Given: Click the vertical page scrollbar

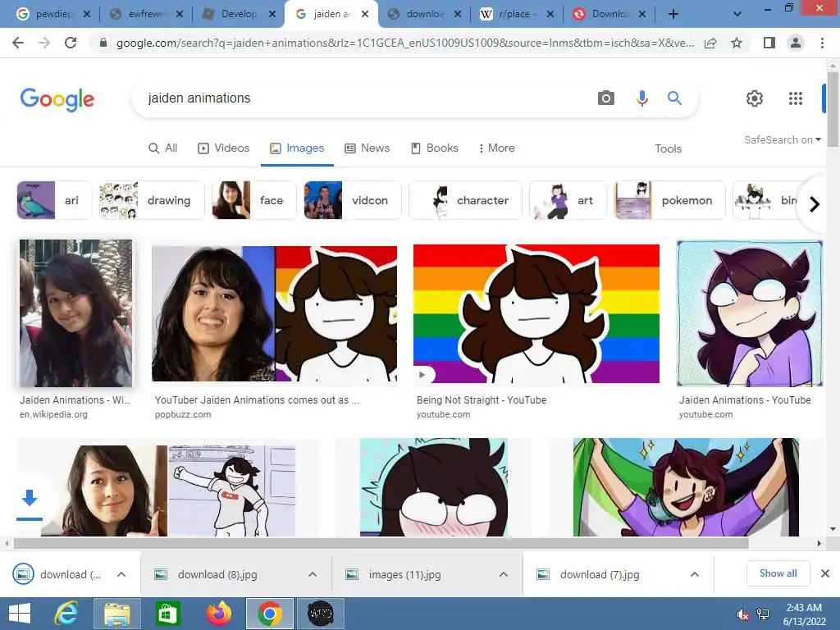Looking at the screenshot, I should [833, 109].
